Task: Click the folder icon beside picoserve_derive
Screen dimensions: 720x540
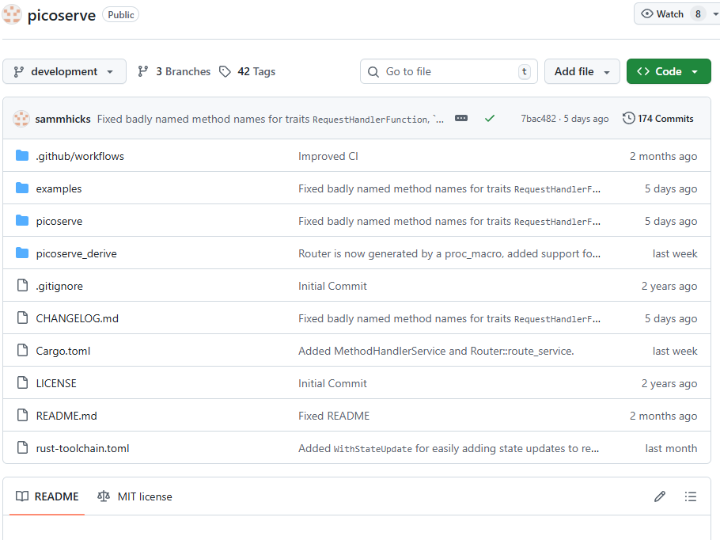Action: click(x=22, y=253)
